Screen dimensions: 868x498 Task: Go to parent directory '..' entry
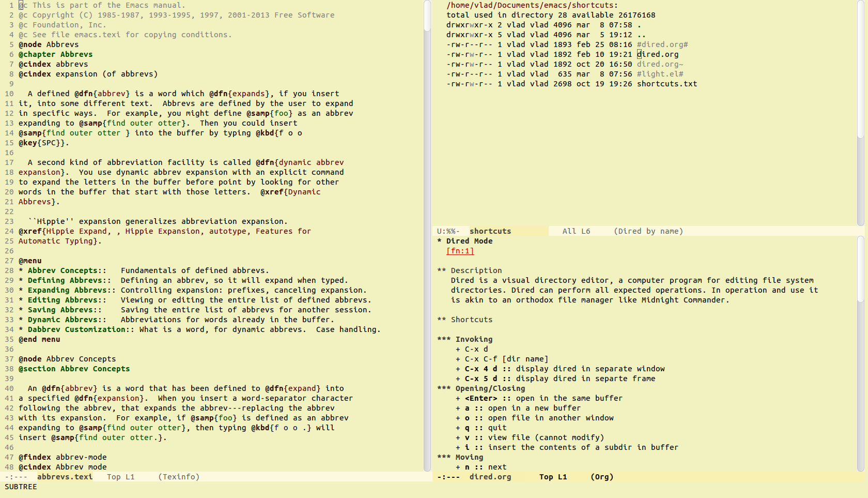(x=641, y=35)
